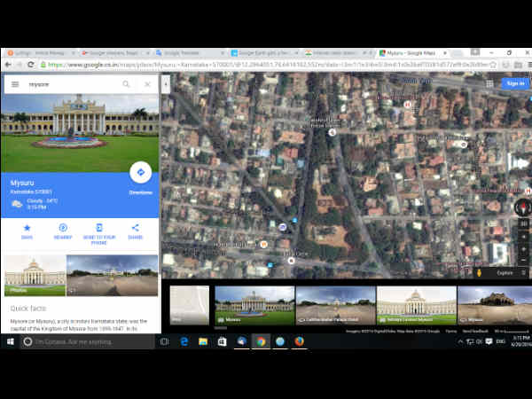The width and height of the screenshot is (532, 399).
Task: Click the Quick facts heading
Action: click(x=27, y=309)
